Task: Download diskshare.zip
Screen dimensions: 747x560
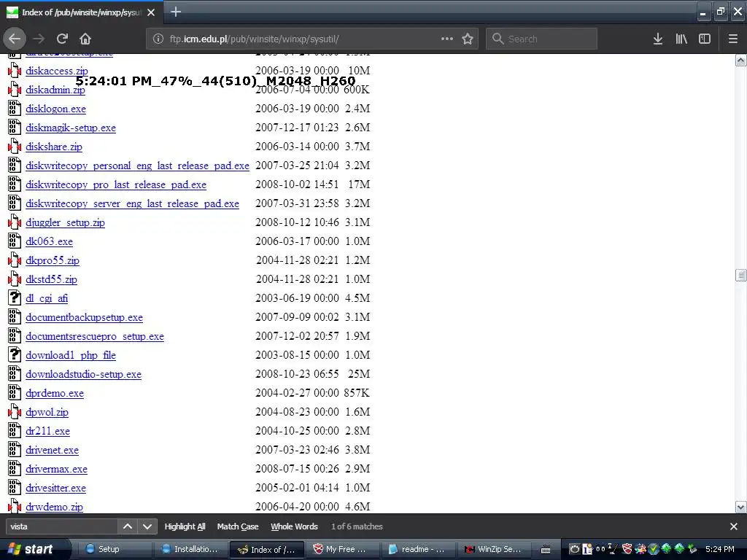Action: click(54, 147)
